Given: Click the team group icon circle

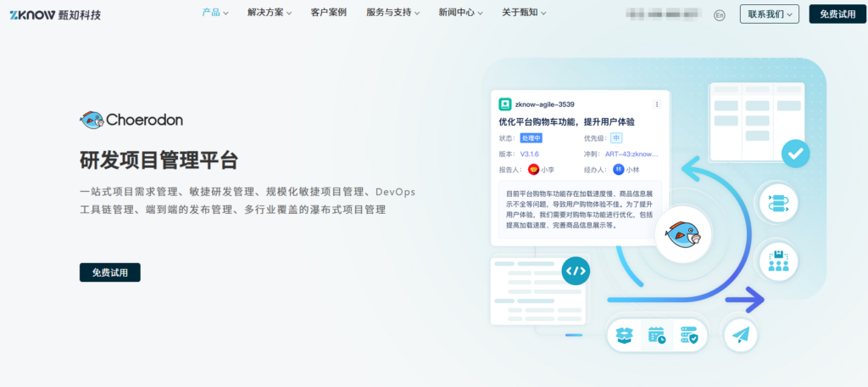Looking at the screenshot, I should coord(777,261).
